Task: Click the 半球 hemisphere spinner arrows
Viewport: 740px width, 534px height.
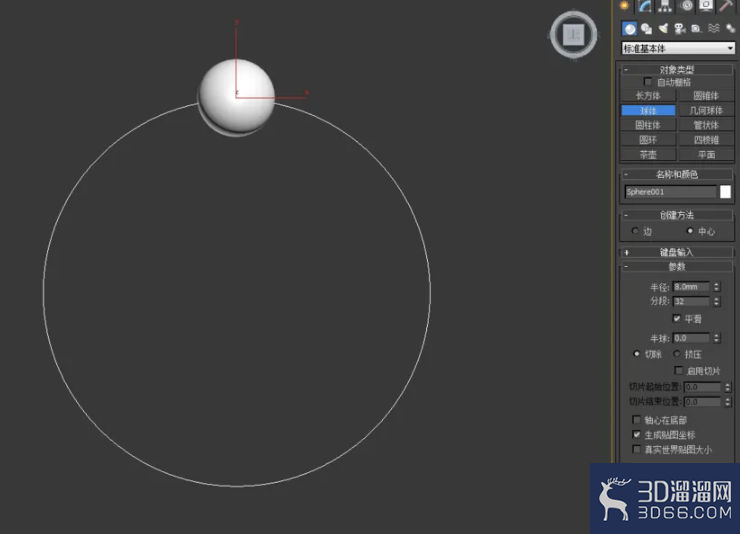Action: [716, 338]
